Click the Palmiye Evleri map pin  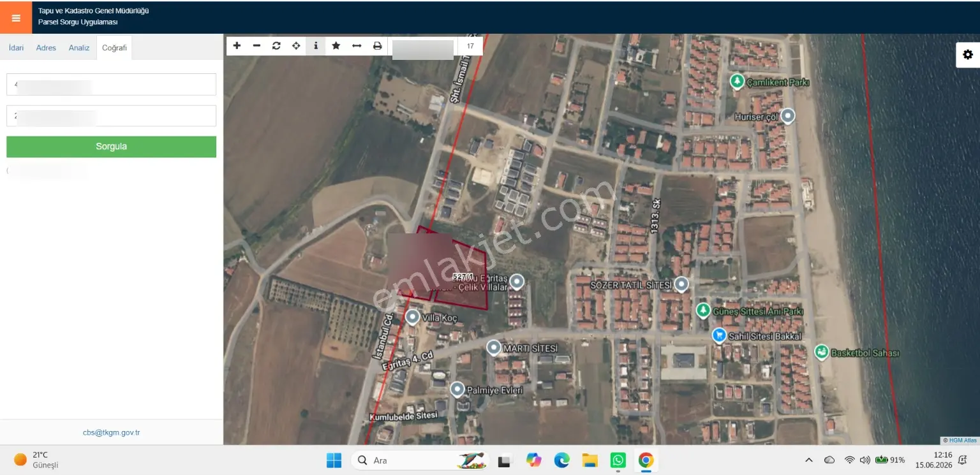point(457,389)
